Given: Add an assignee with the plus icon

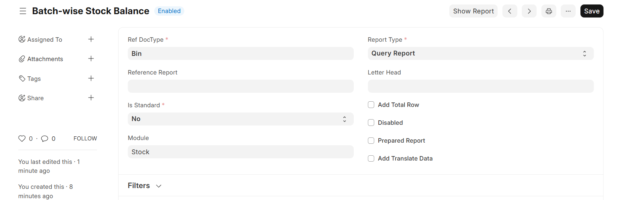Looking at the screenshot, I should (x=91, y=39).
